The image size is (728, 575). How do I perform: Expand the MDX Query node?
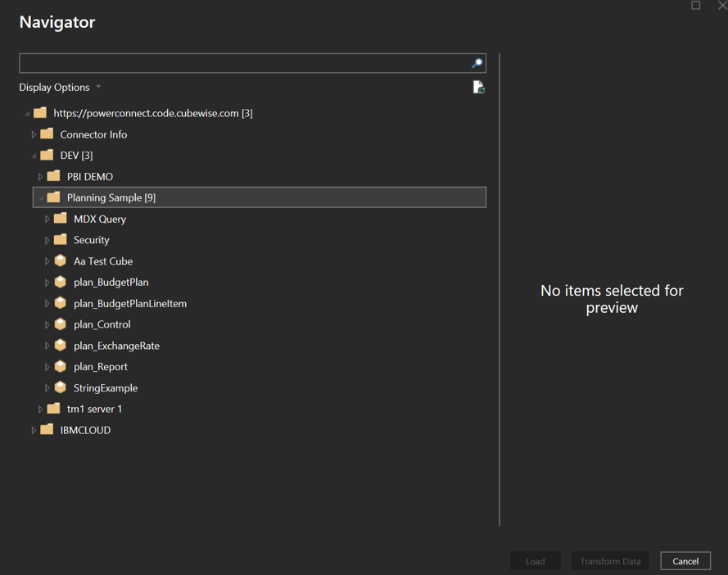point(47,220)
